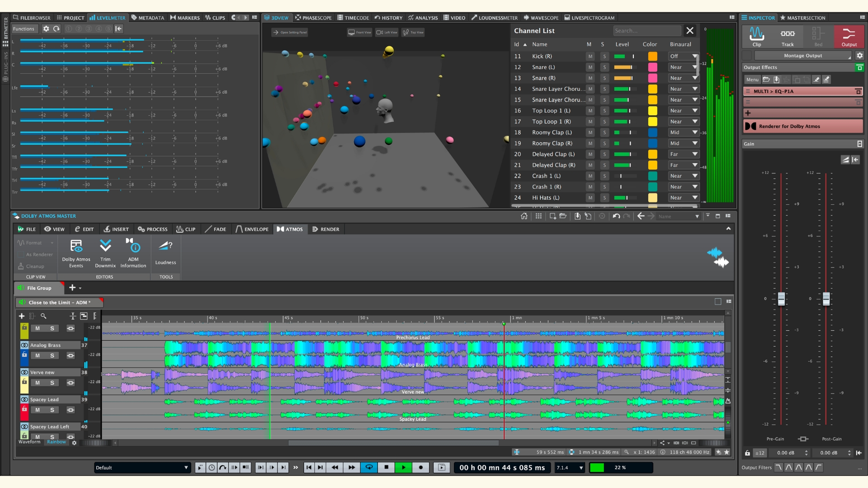Mute the Kick (R) channel

pyautogui.click(x=590, y=56)
